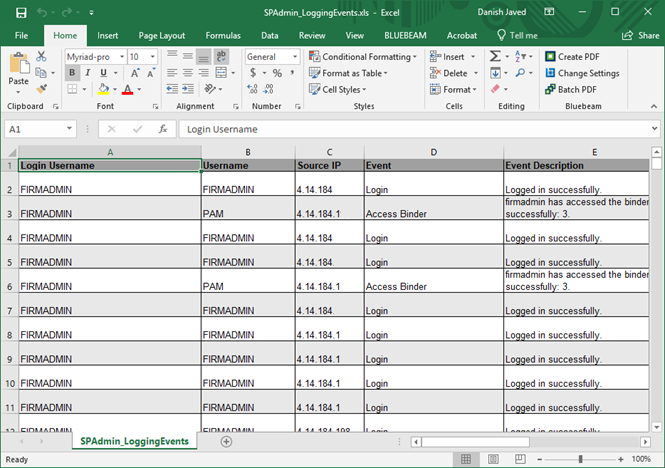Add a new sheet with plus icon

(226, 441)
